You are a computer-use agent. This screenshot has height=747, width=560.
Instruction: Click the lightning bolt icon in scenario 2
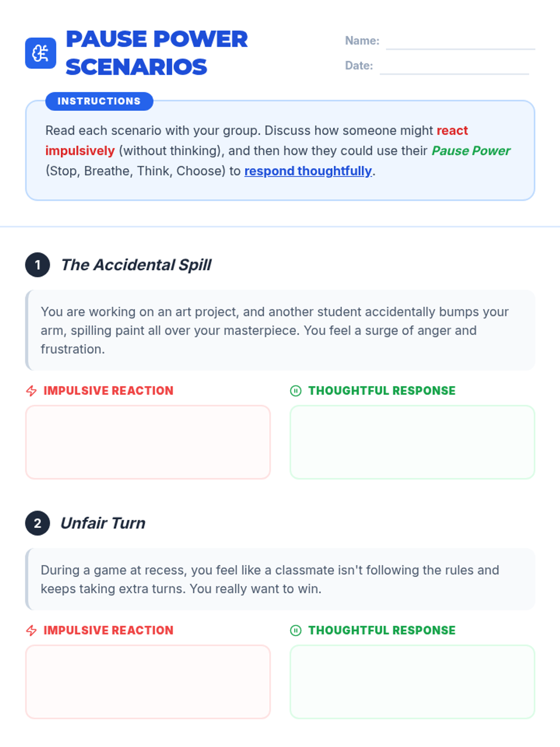[31, 631]
